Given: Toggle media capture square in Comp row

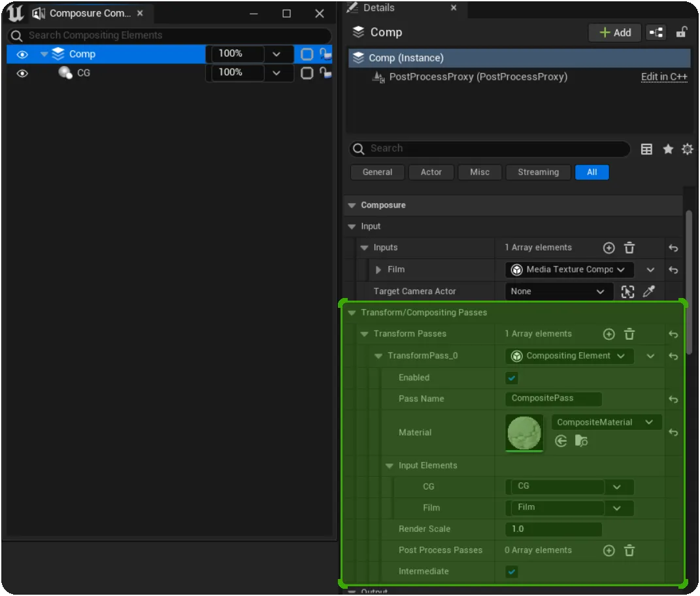Looking at the screenshot, I should pos(307,54).
